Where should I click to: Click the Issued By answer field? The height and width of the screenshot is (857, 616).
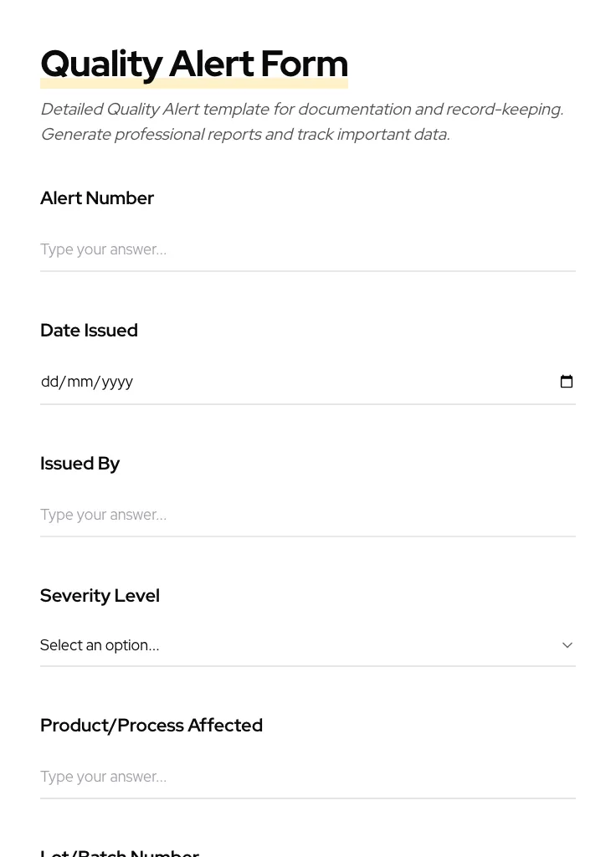click(x=307, y=515)
